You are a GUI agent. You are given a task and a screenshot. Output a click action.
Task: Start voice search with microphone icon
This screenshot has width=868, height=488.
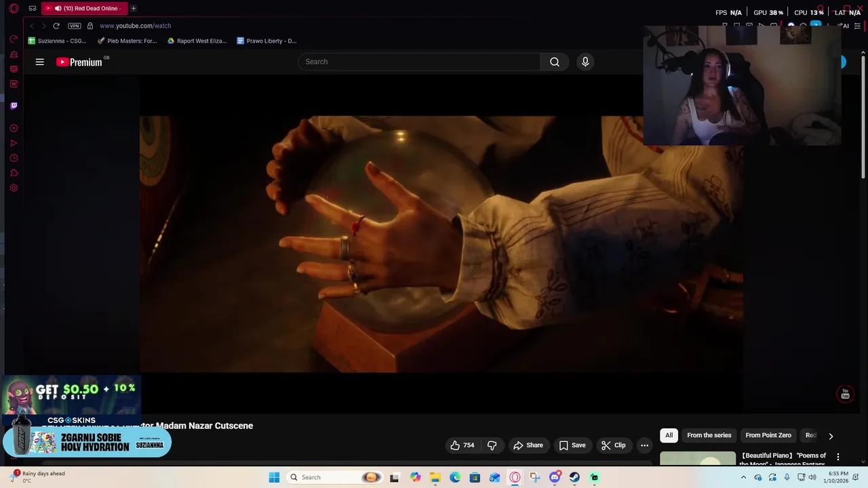point(585,62)
